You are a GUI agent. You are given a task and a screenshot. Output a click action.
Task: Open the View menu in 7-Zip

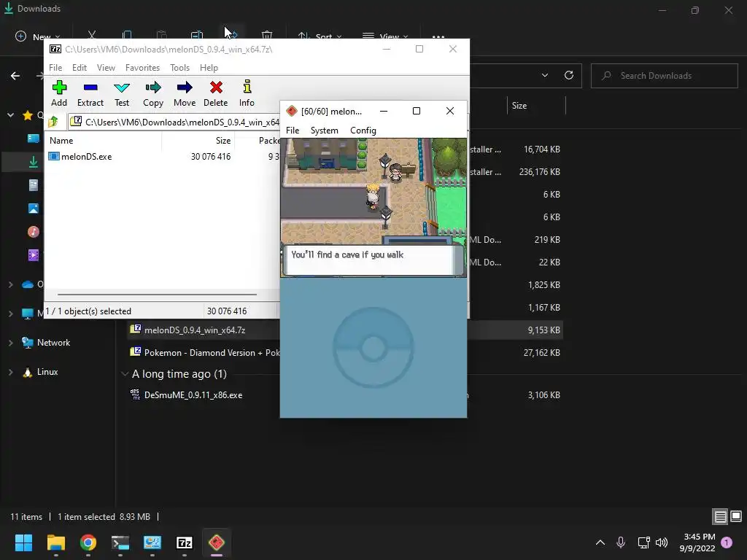pos(106,68)
